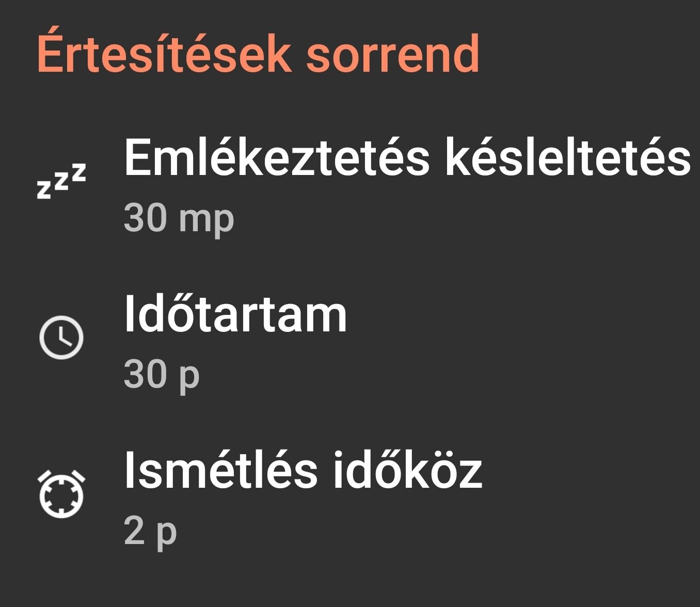Screen dimensions: 700x607
Task: Change the 30 p duration value
Action: [161, 375]
